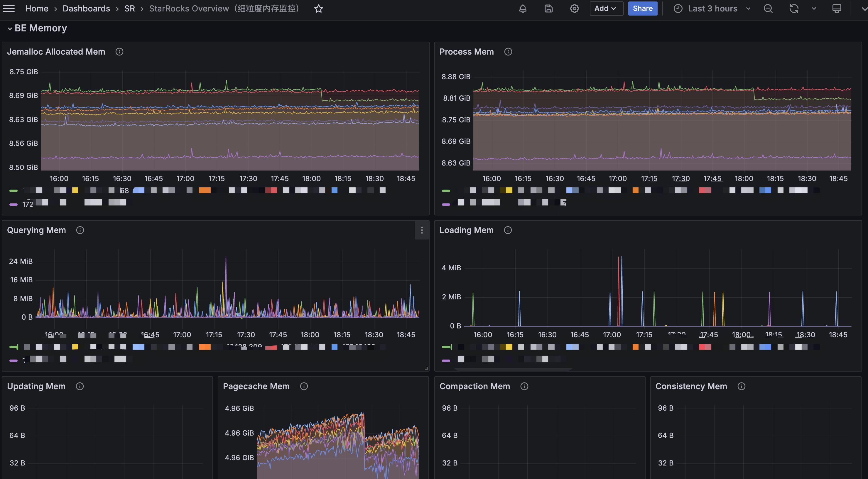
Task: Open the hamburger navigation menu
Action: pyautogui.click(x=9, y=9)
